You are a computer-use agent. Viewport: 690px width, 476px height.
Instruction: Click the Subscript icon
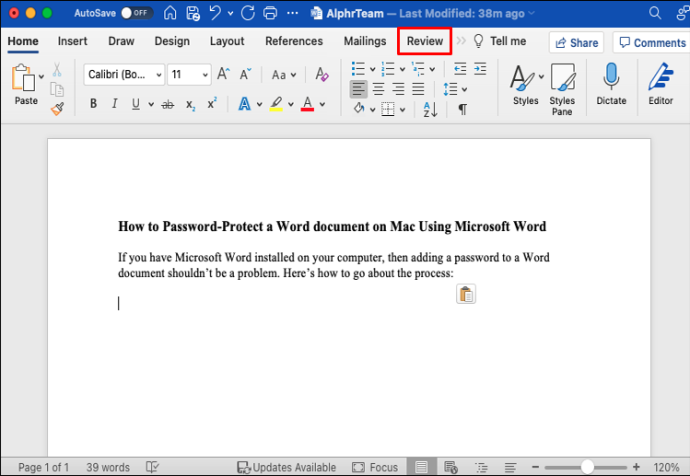click(190, 105)
